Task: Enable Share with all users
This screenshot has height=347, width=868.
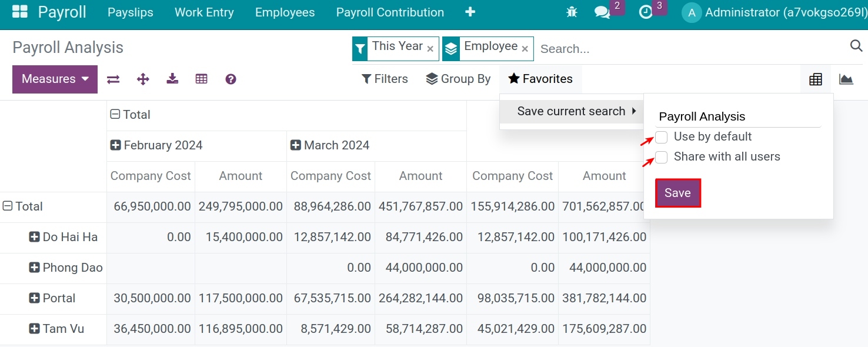Action: (x=661, y=157)
